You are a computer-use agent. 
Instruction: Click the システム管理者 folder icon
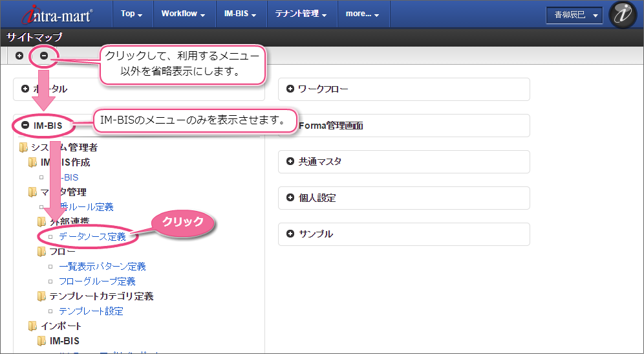tap(24, 147)
